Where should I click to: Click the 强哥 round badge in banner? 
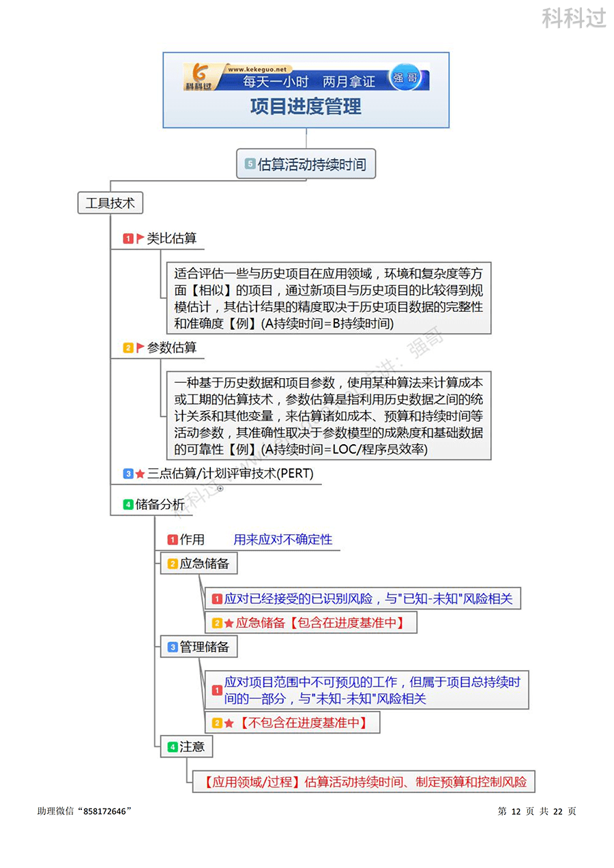(405, 78)
